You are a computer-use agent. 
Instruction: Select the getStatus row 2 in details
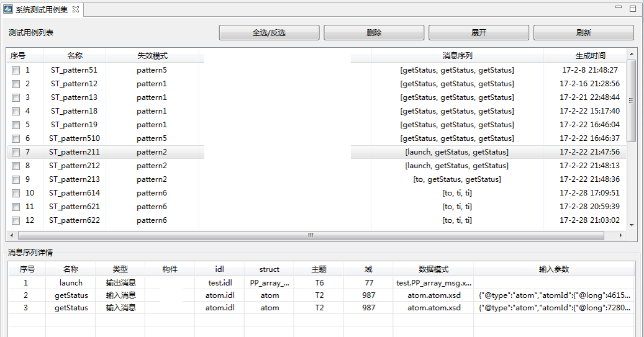[x=71, y=295]
